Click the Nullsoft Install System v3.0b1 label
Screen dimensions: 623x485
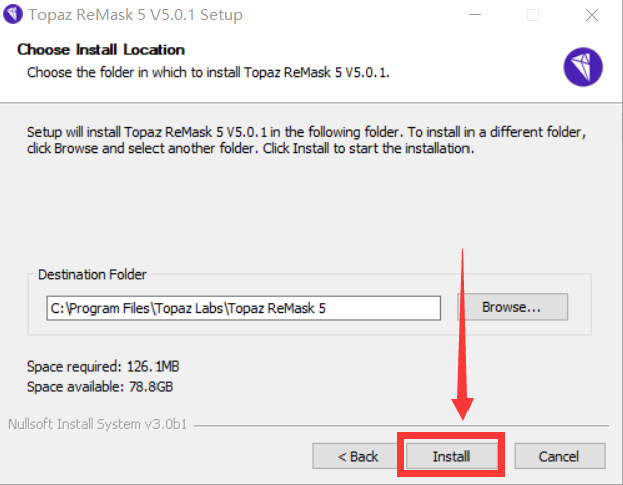(97, 424)
